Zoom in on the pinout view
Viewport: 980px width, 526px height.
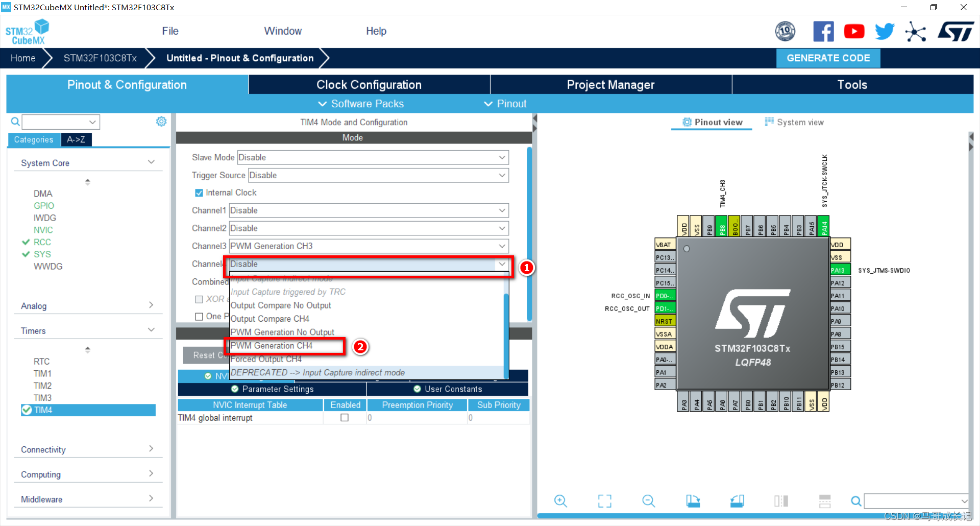560,501
